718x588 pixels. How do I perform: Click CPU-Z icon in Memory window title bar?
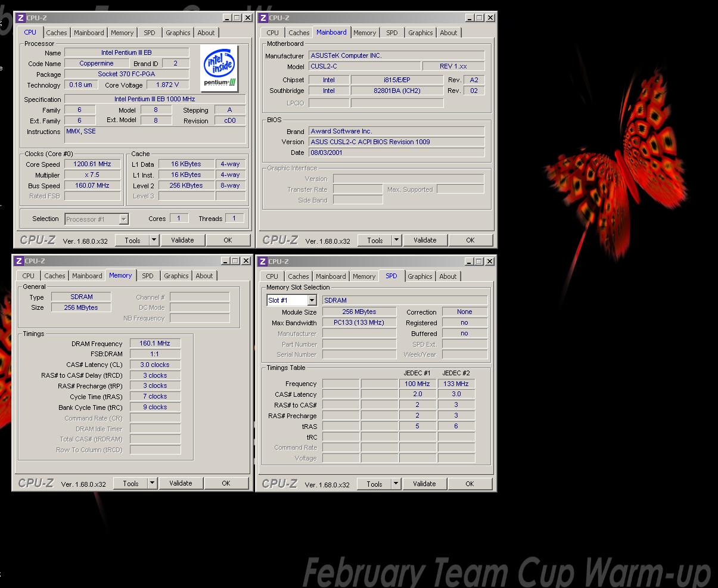point(18,261)
